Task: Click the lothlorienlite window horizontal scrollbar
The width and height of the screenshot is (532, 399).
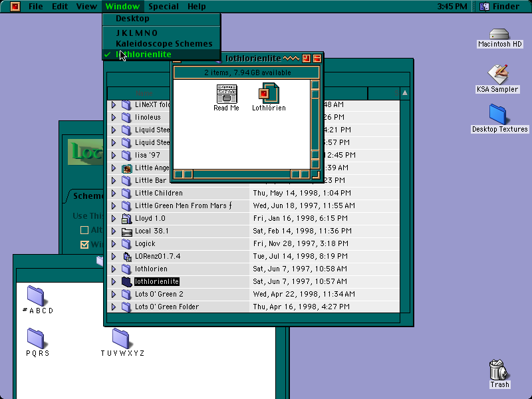Action: (x=241, y=174)
